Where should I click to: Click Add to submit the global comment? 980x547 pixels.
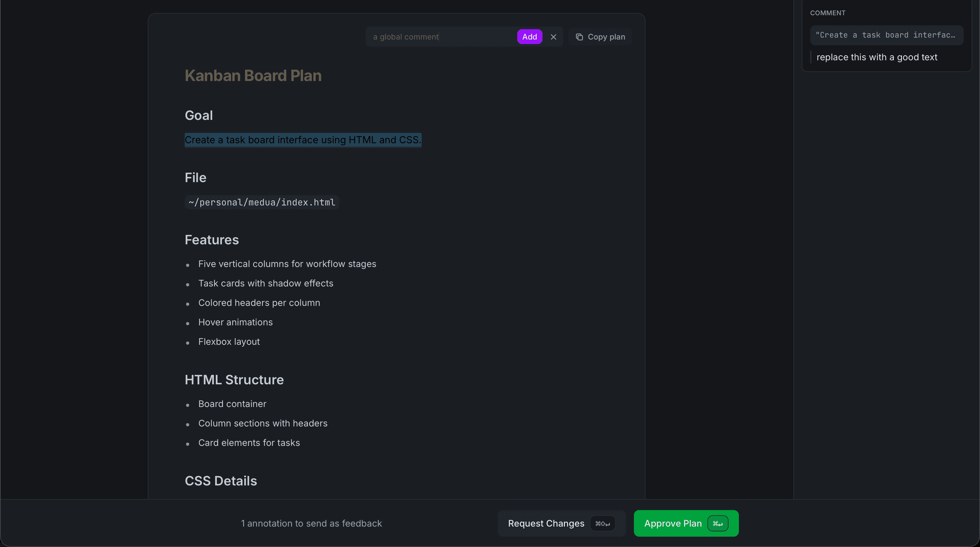click(x=530, y=37)
